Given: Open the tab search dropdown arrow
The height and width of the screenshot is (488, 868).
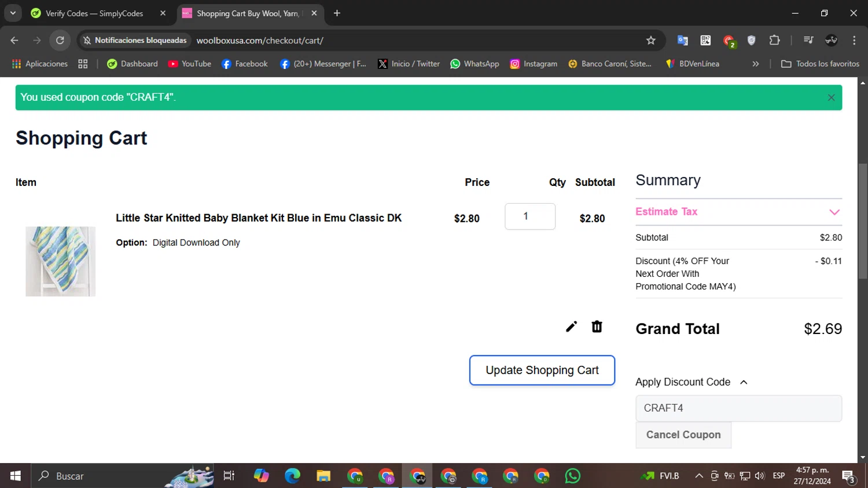Looking at the screenshot, I should click(x=13, y=13).
